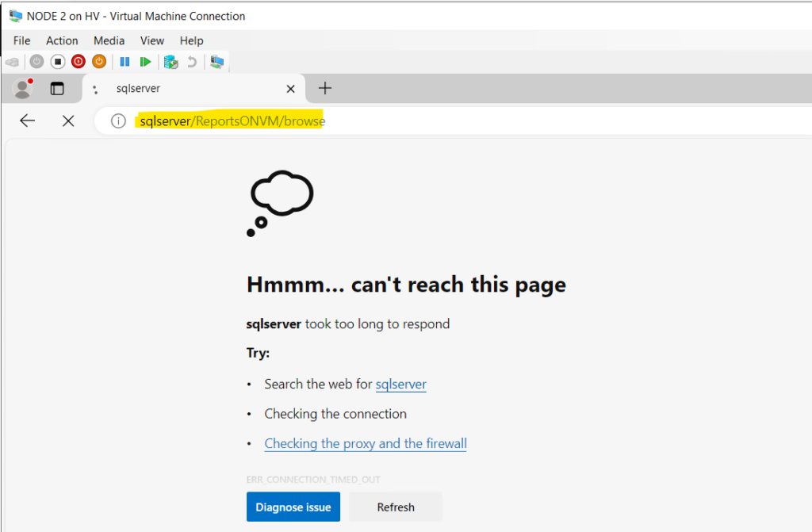Viewport: 812px width, 532px height.
Task: Click the red Shut Down icon
Action: point(79,62)
